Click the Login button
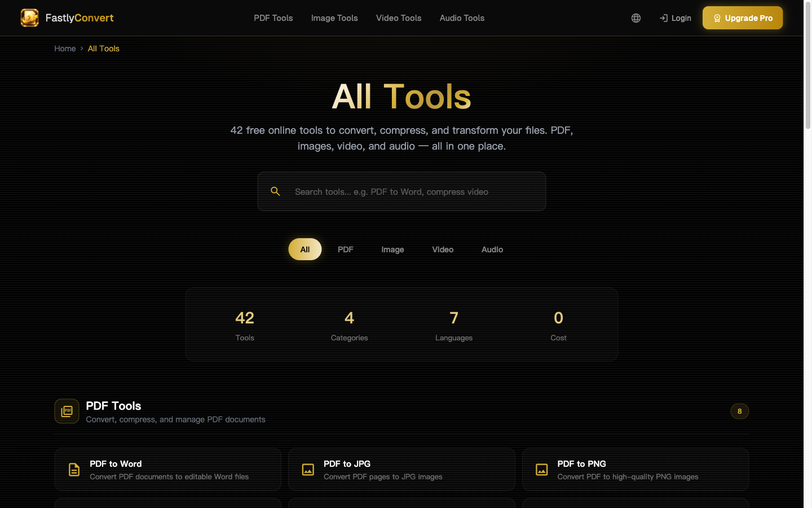Image resolution: width=812 pixels, height=508 pixels. pos(675,18)
